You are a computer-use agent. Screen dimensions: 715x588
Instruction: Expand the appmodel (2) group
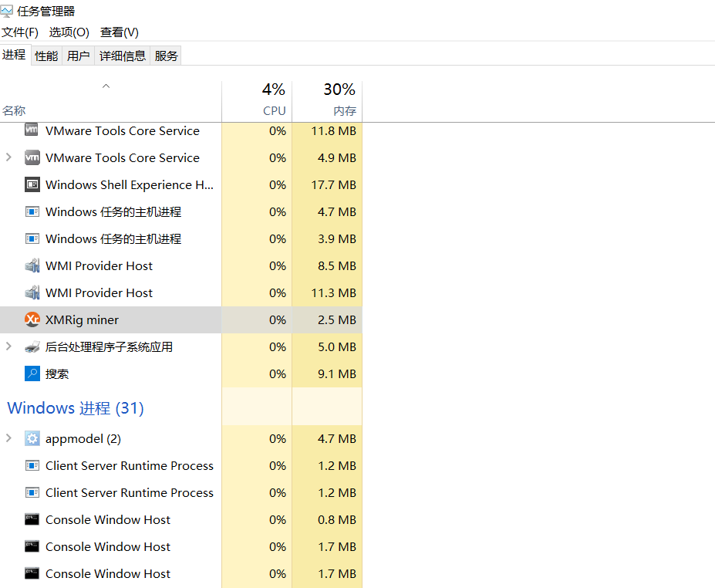pyautogui.click(x=9, y=438)
